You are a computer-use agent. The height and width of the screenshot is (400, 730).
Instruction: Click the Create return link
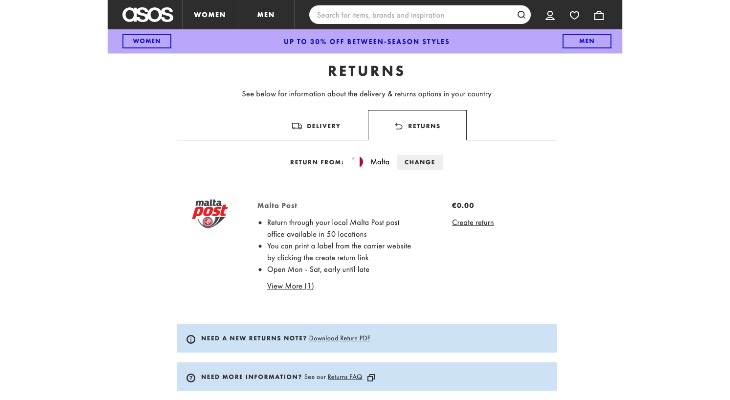click(x=473, y=222)
